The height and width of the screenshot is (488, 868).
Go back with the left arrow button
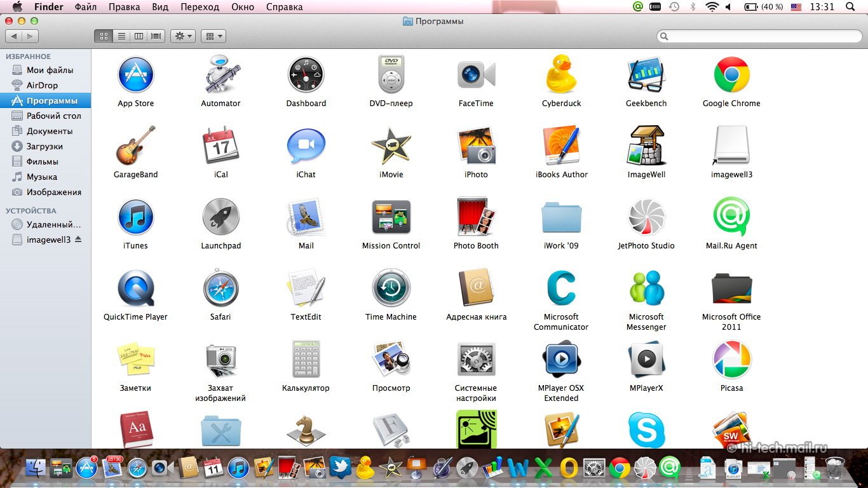[14, 36]
